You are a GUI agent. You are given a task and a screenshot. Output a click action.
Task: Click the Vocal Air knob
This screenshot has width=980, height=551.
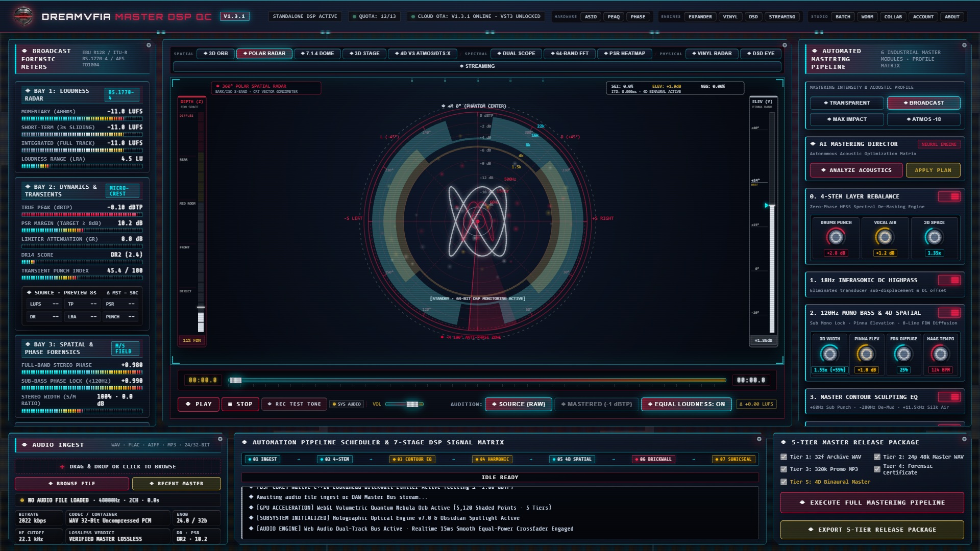tap(885, 237)
